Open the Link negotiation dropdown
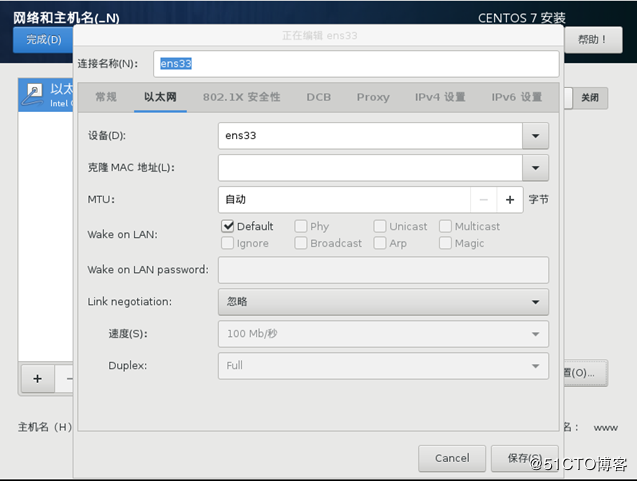Image resolution: width=637 pixels, height=481 pixels. 383,302
